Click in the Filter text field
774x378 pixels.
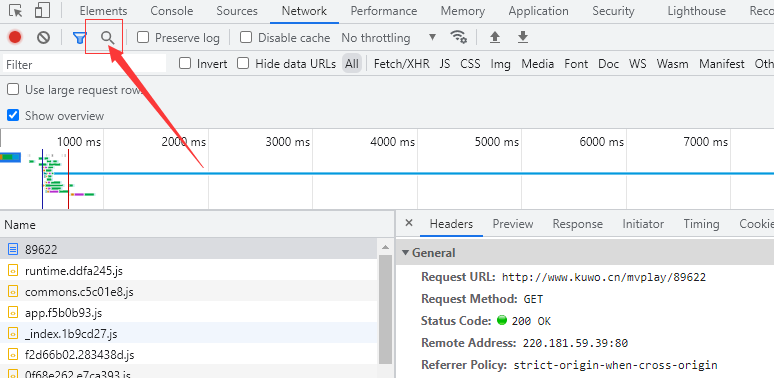[x=84, y=65]
